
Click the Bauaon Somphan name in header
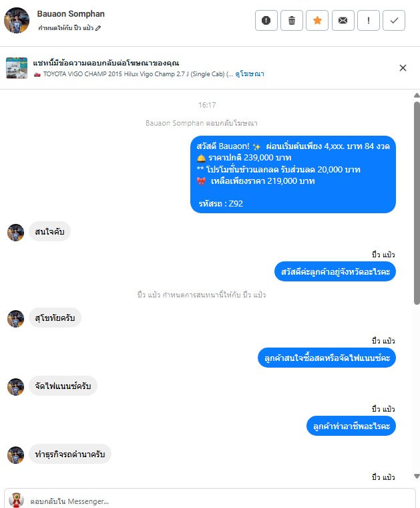71,14
